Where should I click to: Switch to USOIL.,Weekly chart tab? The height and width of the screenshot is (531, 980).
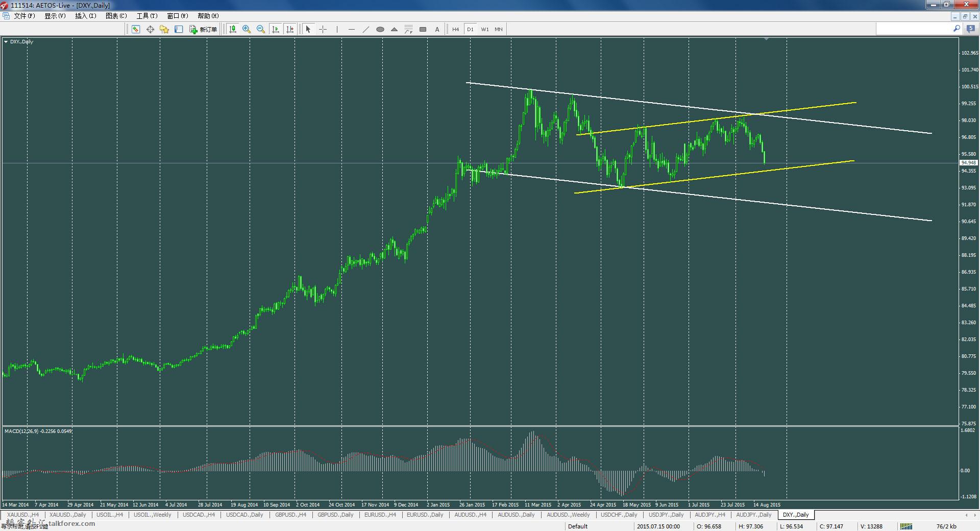(153, 515)
